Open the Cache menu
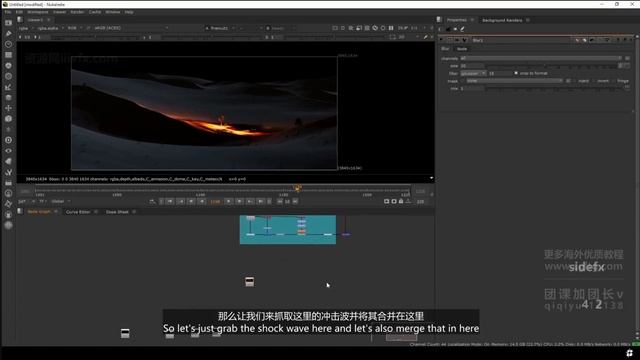 95,12
